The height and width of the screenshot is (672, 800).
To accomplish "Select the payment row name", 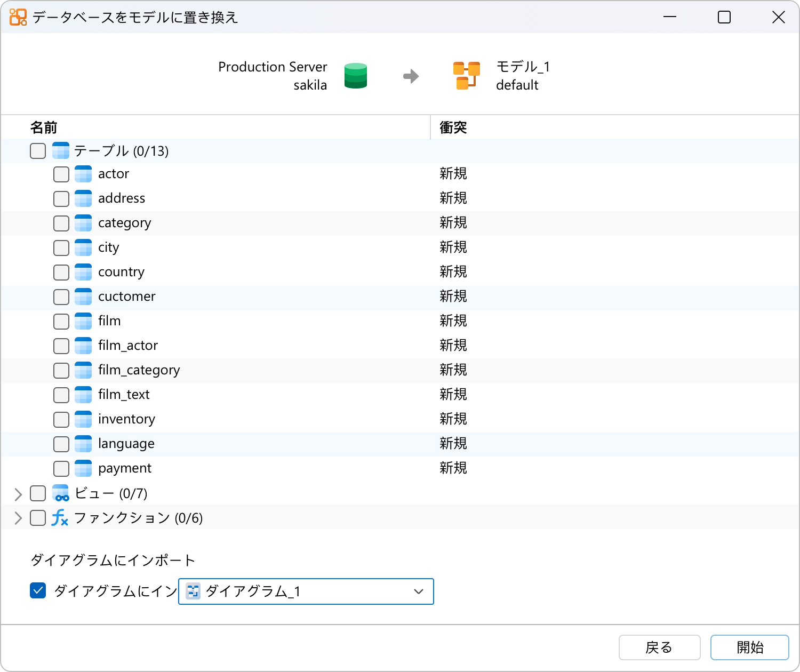I will [x=125, y=468].
